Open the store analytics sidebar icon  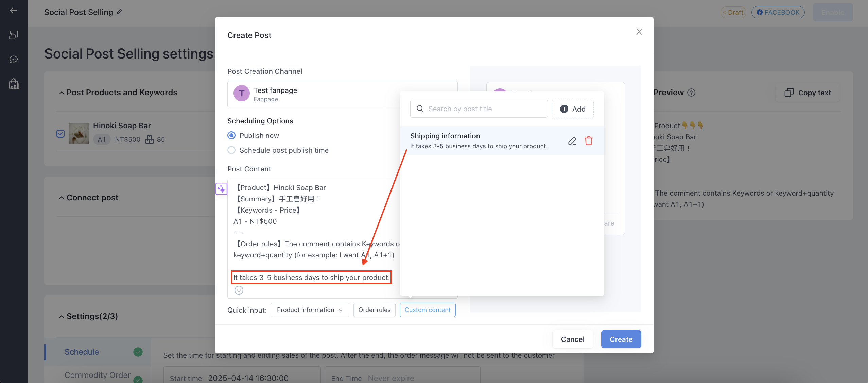[14, 84]
